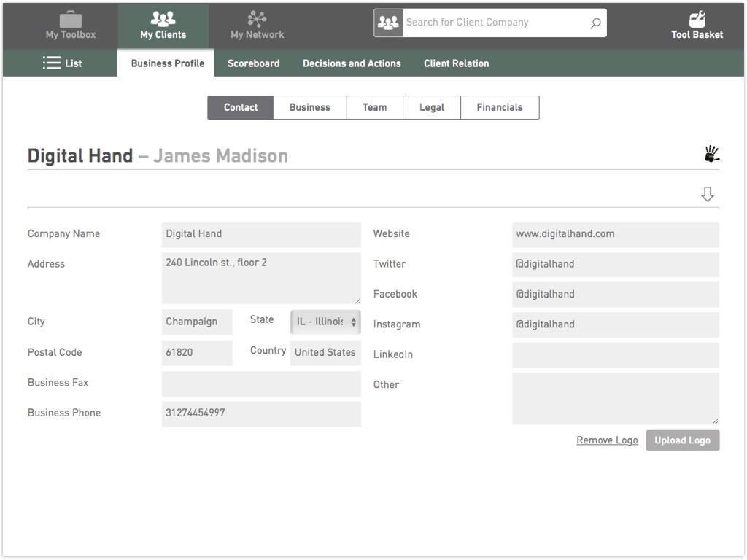Click the Digital Hand handprint logo
The width and height of the screenshot is (747, 560).
712,154
